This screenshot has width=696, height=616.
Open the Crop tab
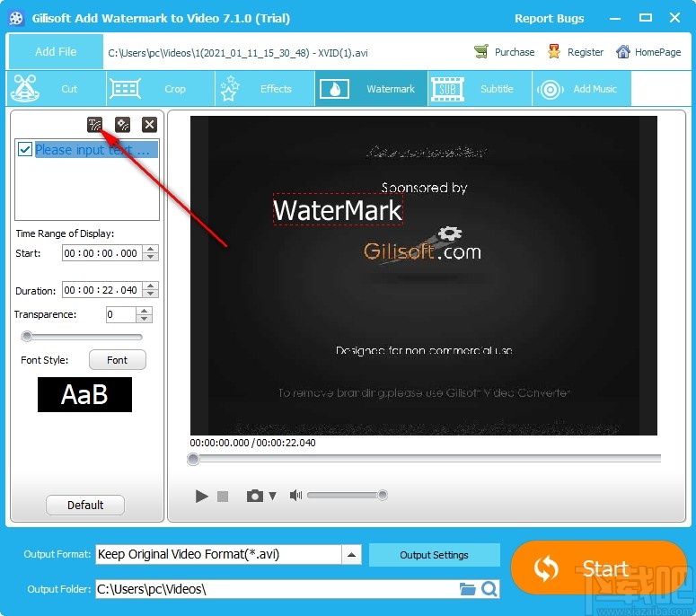161,88
